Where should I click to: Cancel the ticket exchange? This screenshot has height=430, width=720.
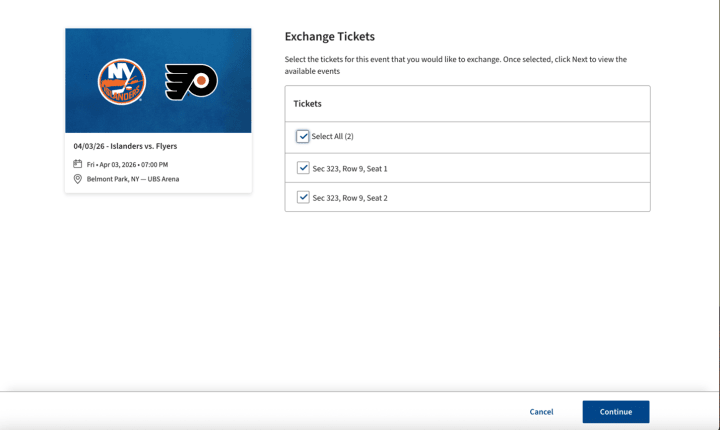541,412
